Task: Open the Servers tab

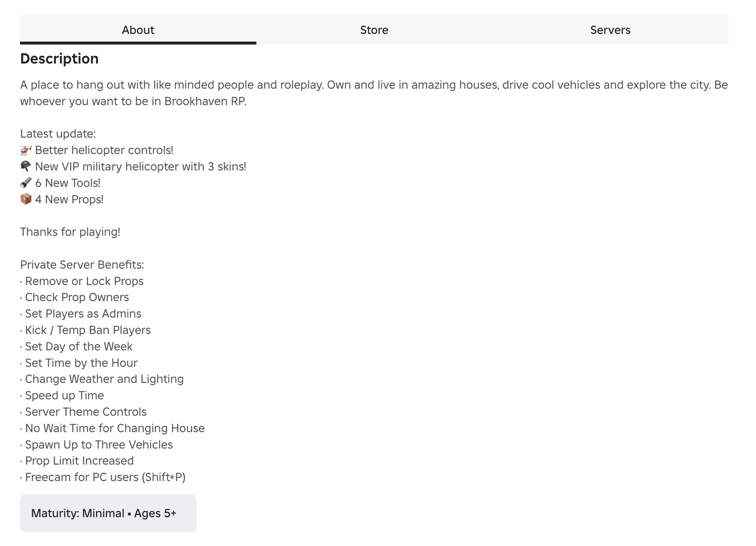Action: point(610,30)
